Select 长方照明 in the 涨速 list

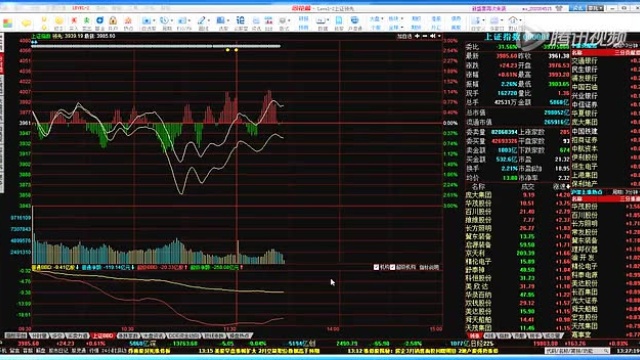tap(478, 228)
